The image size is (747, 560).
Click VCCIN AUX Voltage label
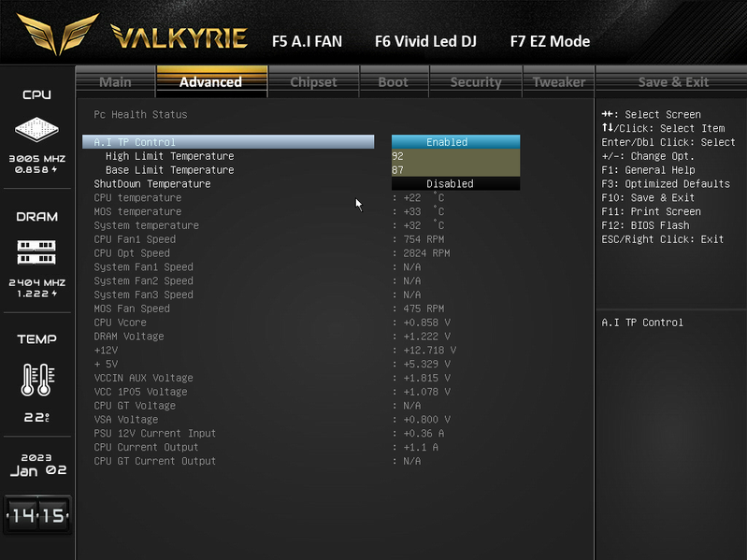[x=143, y=378]
